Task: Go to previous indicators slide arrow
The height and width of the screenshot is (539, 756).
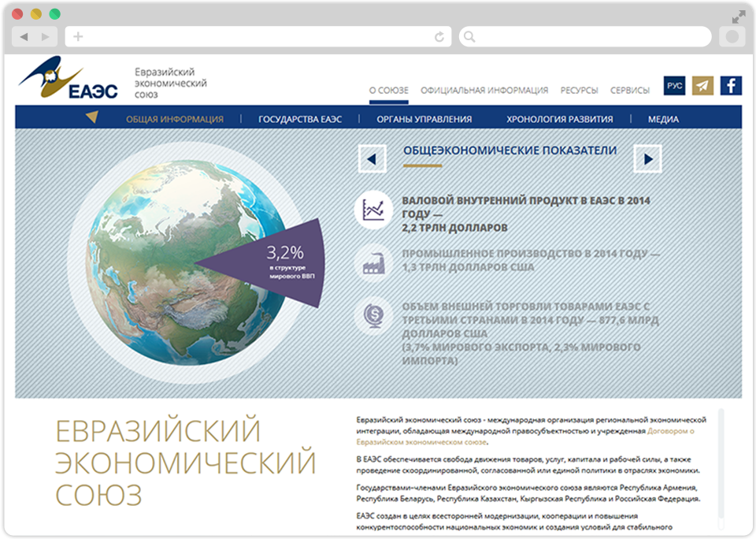Action: [372, 159]
